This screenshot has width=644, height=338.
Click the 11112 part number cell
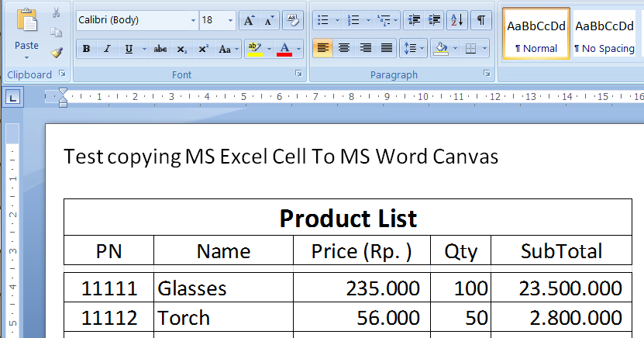point(108,317)
